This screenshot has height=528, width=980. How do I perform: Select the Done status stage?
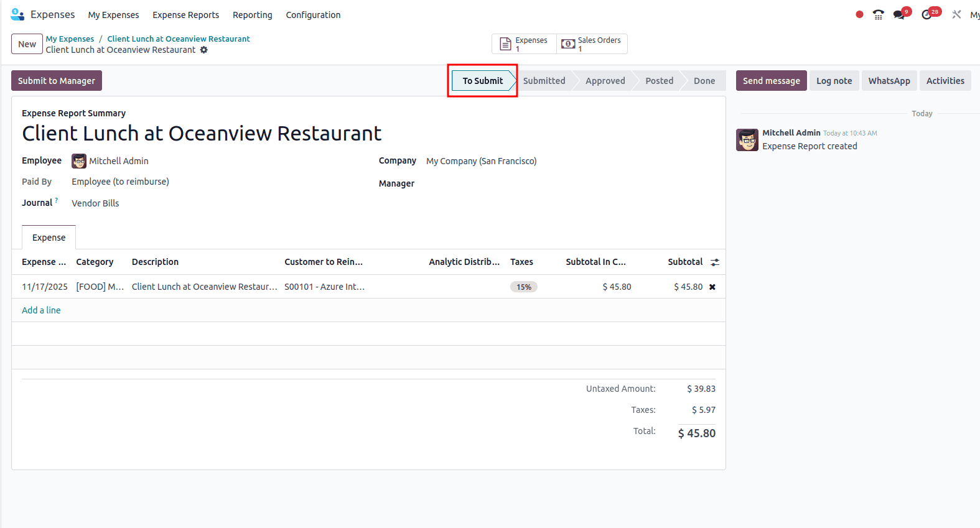704,81
